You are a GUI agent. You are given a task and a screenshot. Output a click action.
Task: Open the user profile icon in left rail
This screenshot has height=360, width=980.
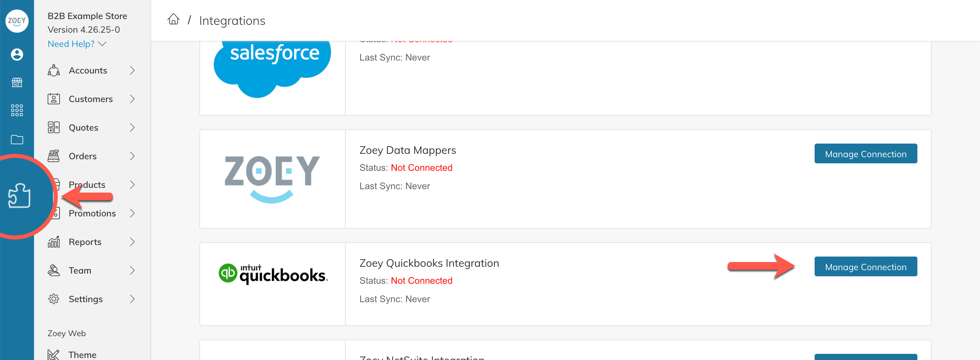click(x=17, y=54)
